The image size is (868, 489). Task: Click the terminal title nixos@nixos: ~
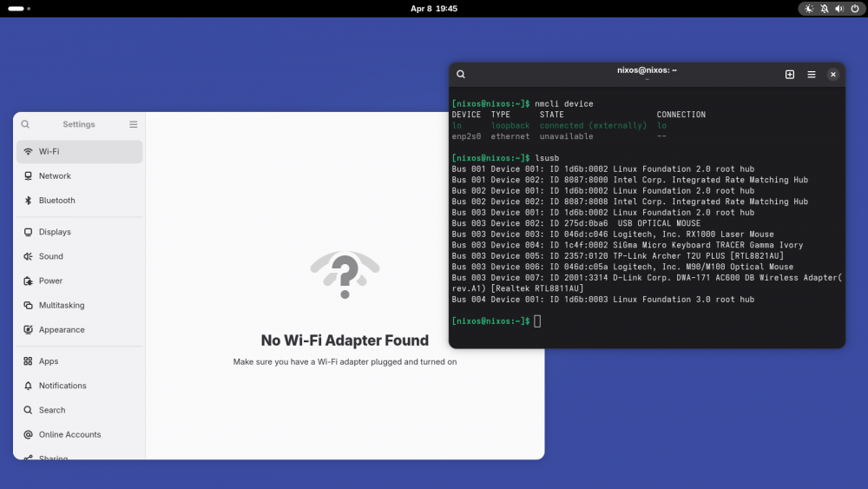point(647,70)
